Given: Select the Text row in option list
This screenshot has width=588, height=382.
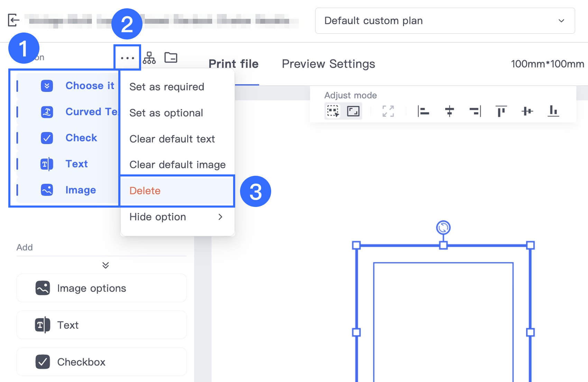Looking at the screenshot, I should tap(68, 164).
